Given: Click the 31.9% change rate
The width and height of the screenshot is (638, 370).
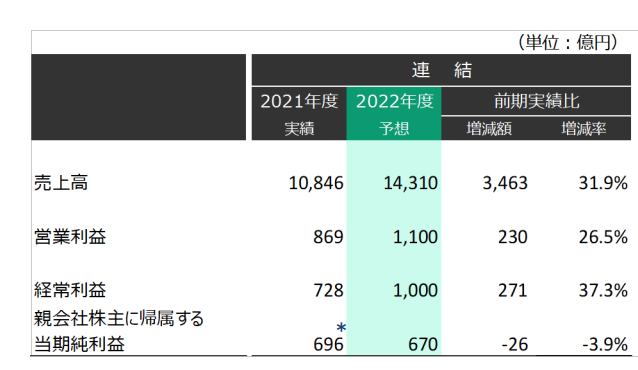Looking at the screenshot, I should (603, 183).
